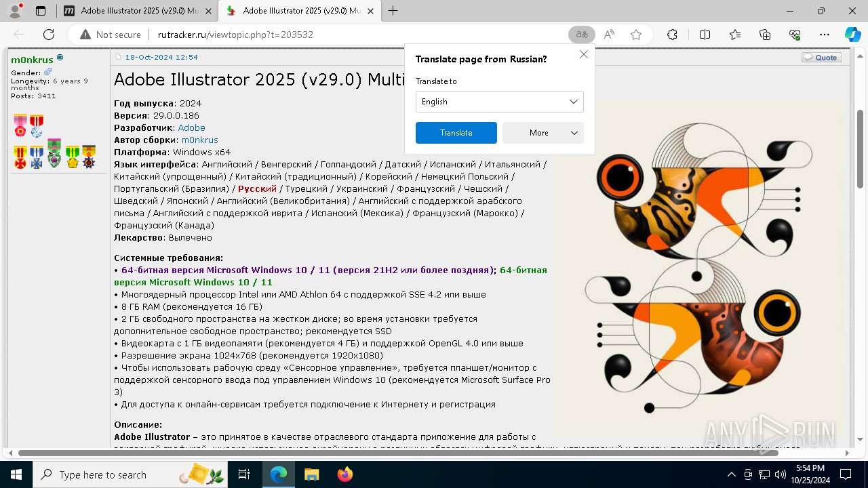Open Settings and more menu

tap(825, 35)
